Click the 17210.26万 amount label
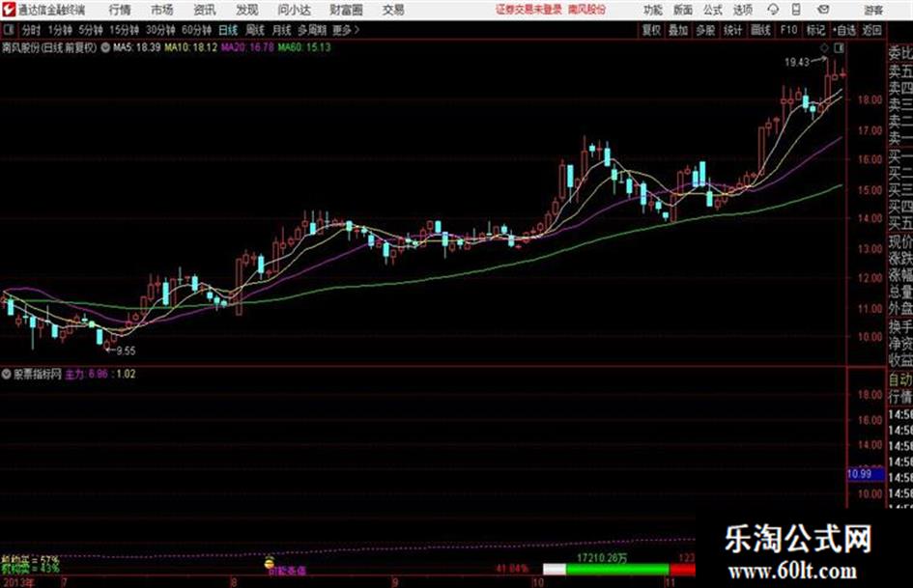This screenshot has width=913, height=588. coord(603,558)
